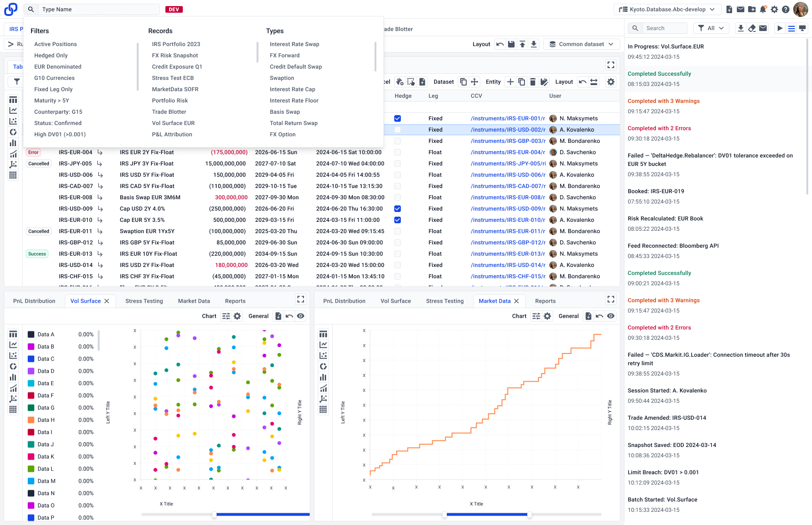This screenshot has width=812, height=525.
Task: Toggle the eye icon in Vol Surface toolbar
Action: click(301, 316)
